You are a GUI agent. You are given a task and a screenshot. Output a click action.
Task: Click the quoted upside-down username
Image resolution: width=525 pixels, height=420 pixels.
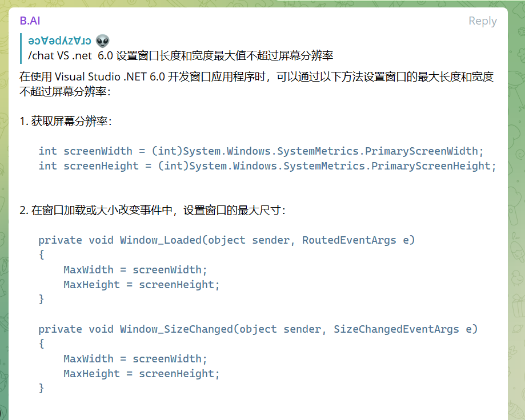point(59,41)
